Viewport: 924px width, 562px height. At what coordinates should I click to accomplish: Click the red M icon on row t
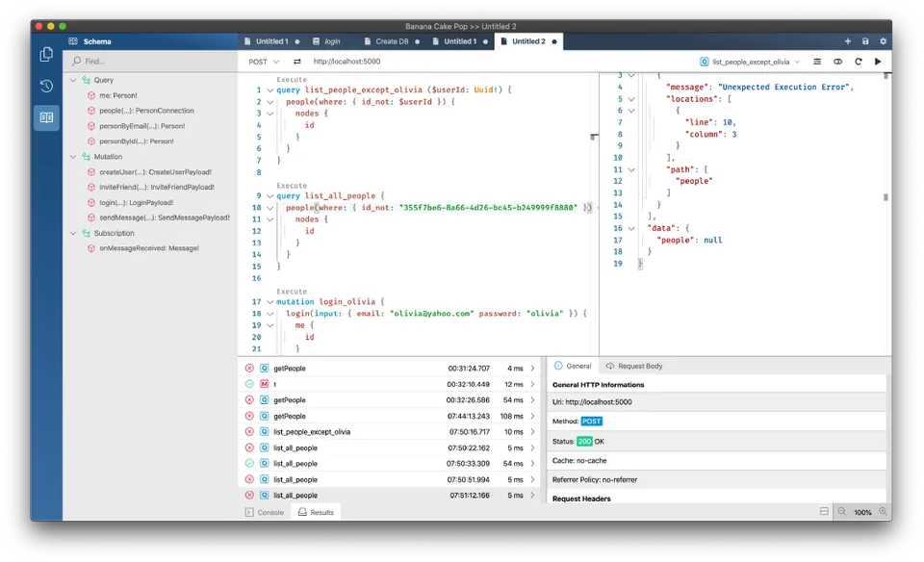[265, 384]
